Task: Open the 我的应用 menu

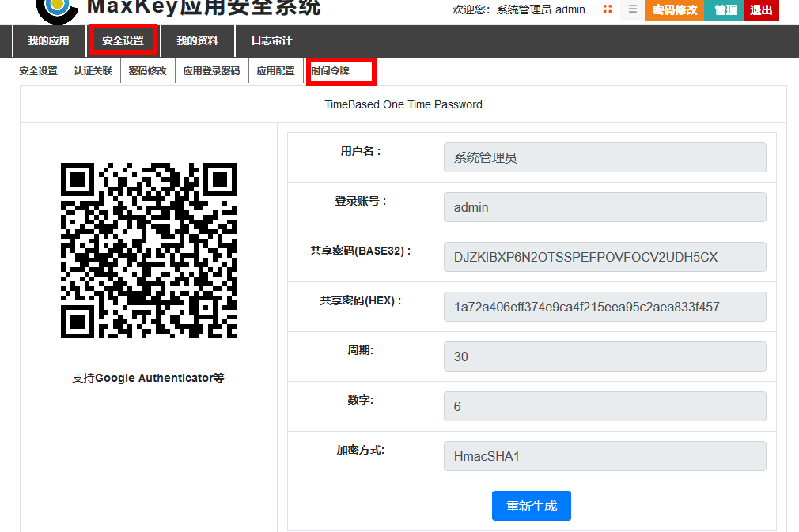Action: tap(49, 41)
